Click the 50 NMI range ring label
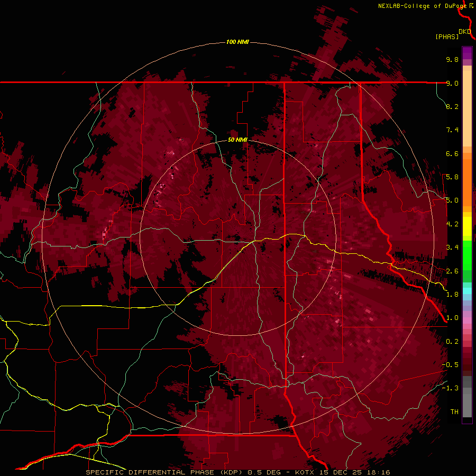The image size is (476, 476). 237,140
